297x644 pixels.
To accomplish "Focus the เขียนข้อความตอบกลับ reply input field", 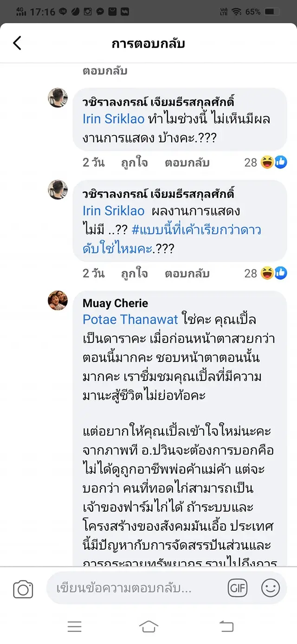I will pos(135,588).
